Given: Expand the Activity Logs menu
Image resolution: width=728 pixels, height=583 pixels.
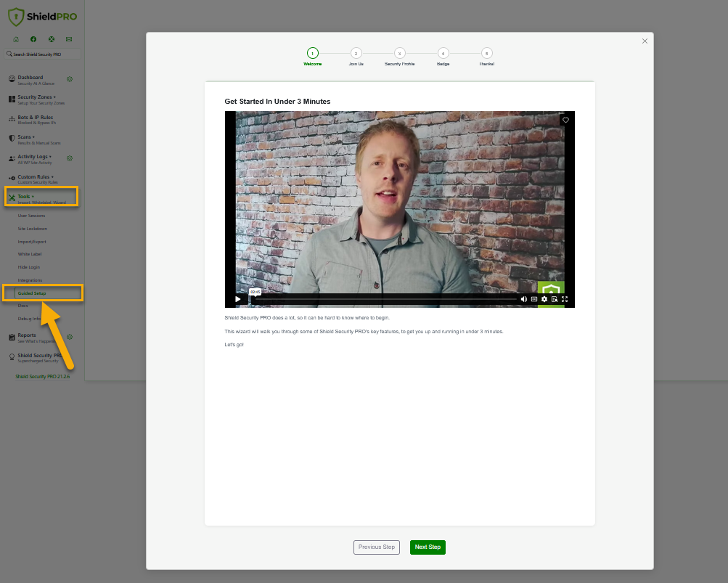Looking at the screenshot, I should point(35,159).
